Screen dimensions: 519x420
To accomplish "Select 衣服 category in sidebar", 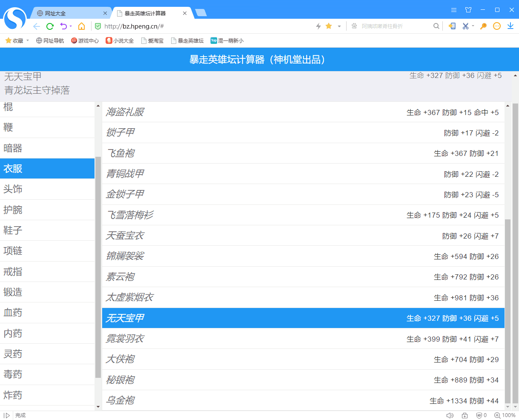I will point(47,169).
